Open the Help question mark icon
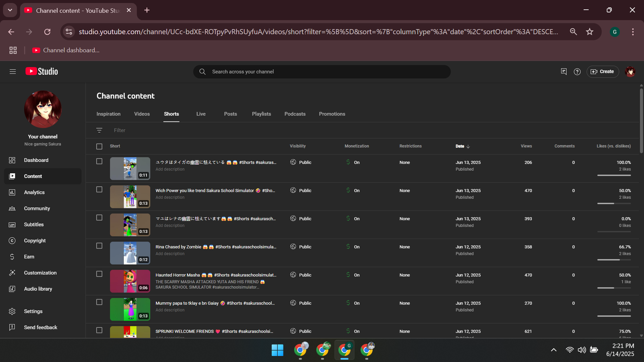The height and width of the screenshot is (362, 644). [577, 72]
